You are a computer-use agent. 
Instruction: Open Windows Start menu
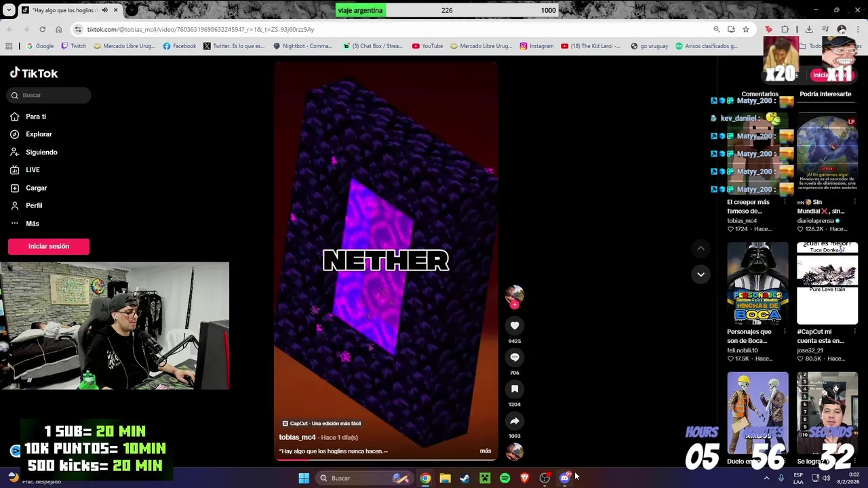point(304,478)
